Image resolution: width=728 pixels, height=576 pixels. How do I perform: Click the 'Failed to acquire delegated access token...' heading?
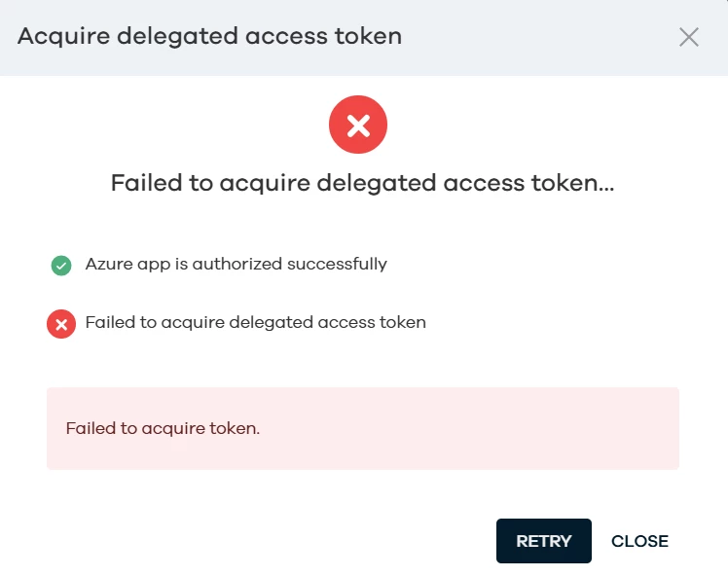pos(362,183)
